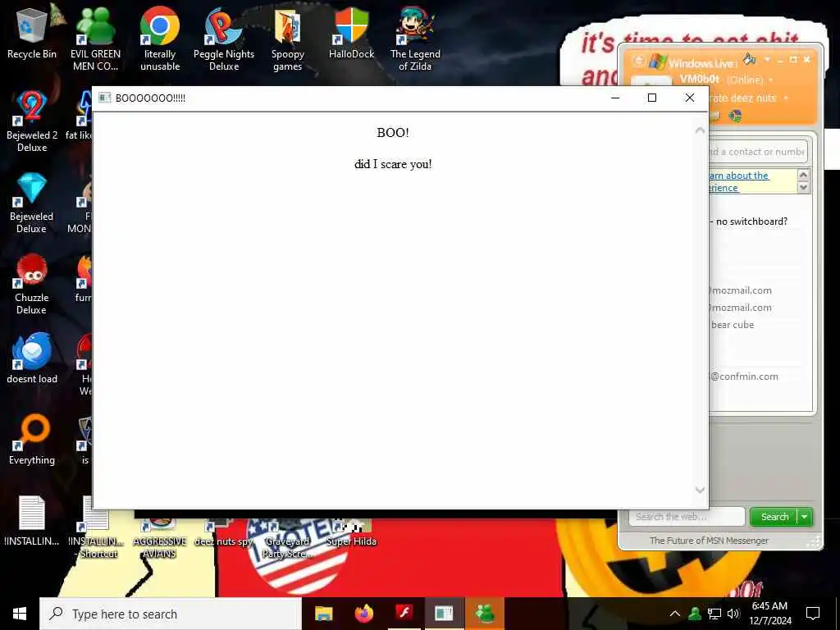Focus the 'Search the web...' field
Image resolution: width=840 pixels, height=630 pixels.
[x=687, y=517]
